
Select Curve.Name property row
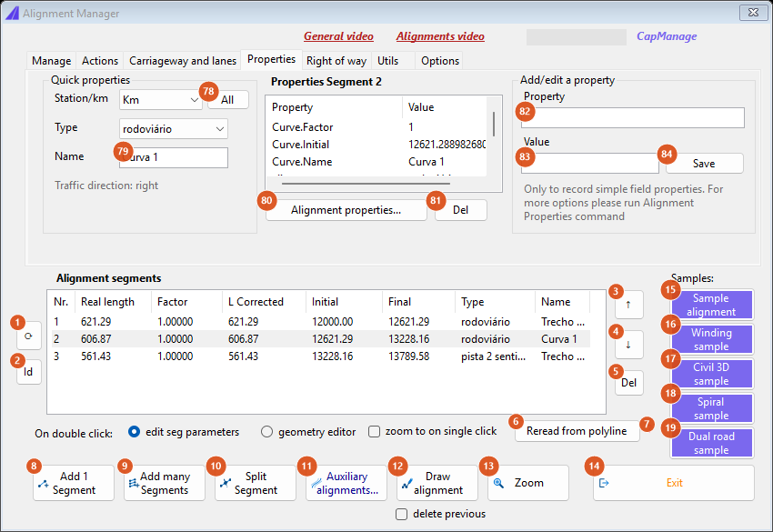tap(378, 162)
